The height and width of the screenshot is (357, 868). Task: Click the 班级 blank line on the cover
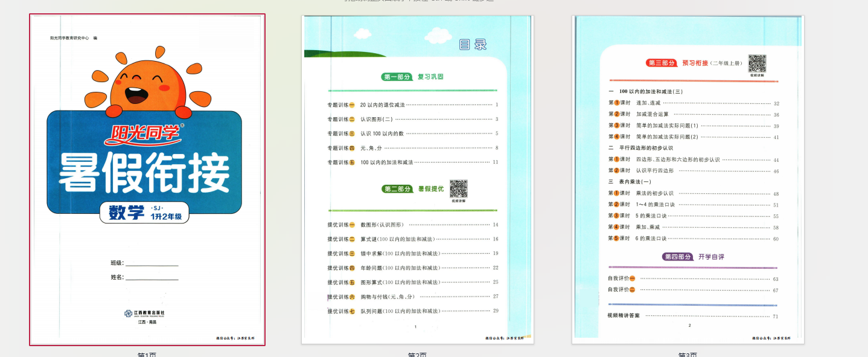[152, 263]
